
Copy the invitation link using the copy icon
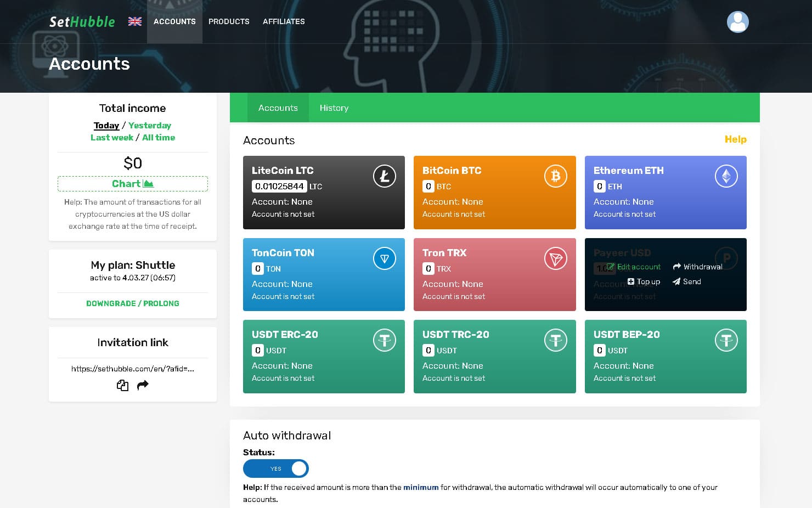point(122,386)
